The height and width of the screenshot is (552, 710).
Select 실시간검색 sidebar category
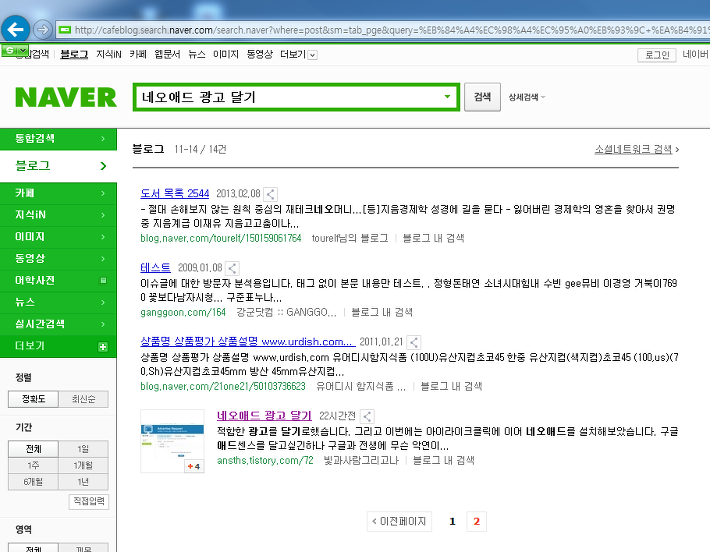pos(58,324)
